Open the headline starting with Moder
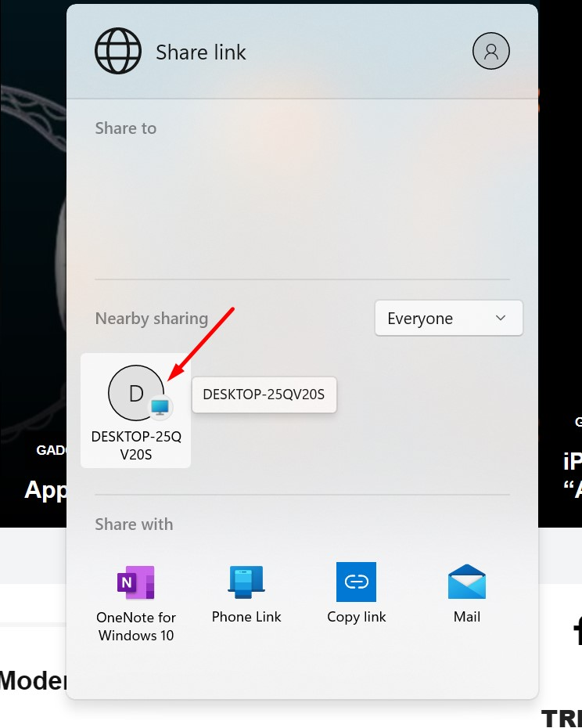The width and height of the screenshot is (582, 728). [32, 680]
